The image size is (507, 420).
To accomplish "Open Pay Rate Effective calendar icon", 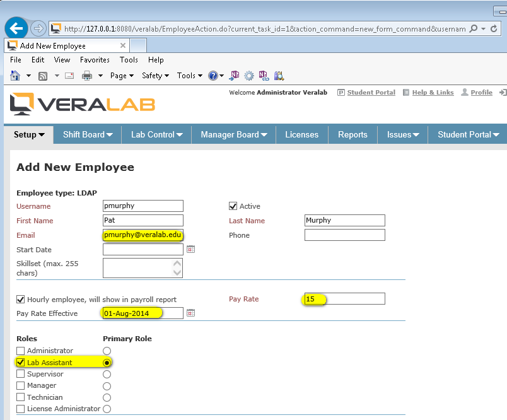I will point(191,313).
